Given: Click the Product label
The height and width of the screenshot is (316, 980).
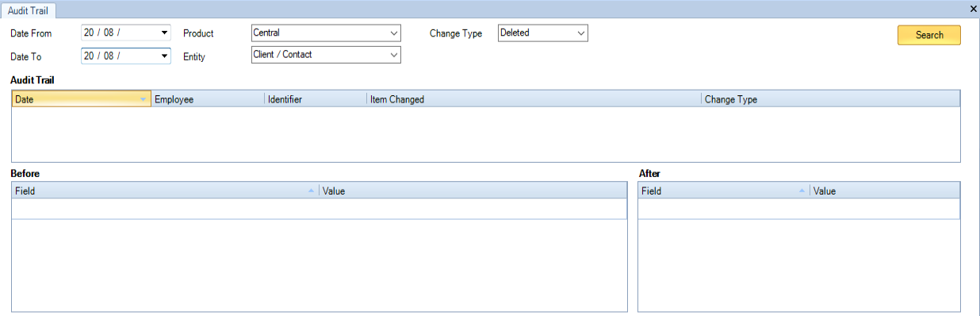Looking at the screenshot, I should [198, 34].
